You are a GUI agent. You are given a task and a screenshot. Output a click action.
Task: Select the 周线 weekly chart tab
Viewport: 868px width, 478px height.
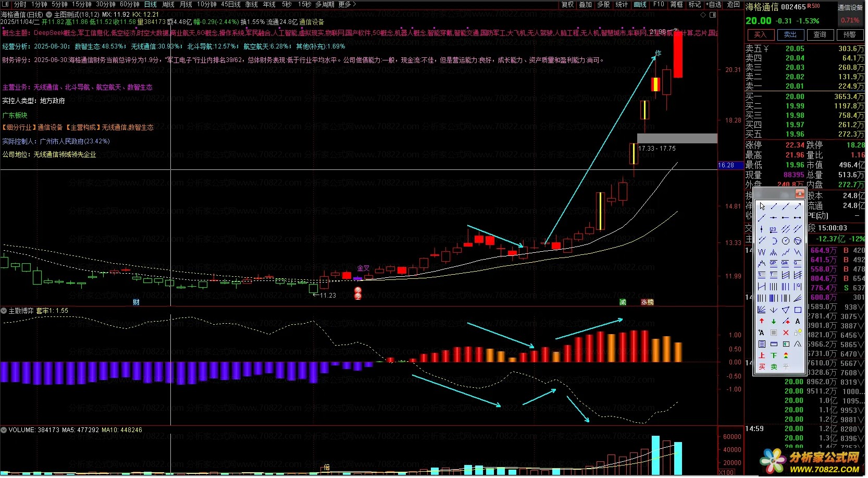(x=168, y=4)
